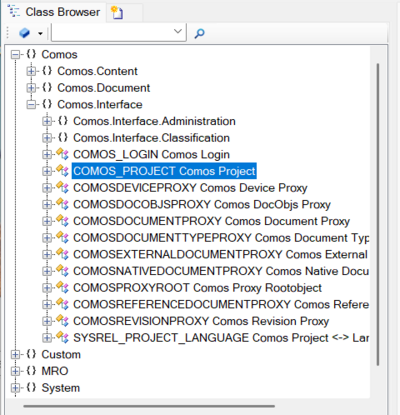
Task: Select COMOS_LOGIN Comos Login
Action: pyautogui.click(x=151, y=154)
